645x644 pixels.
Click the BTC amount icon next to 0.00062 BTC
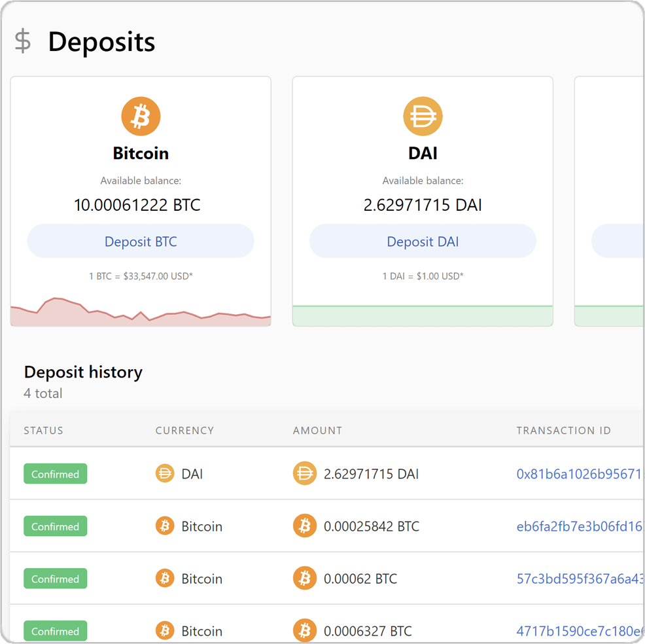pyautogui.click(x=304, y=578)
